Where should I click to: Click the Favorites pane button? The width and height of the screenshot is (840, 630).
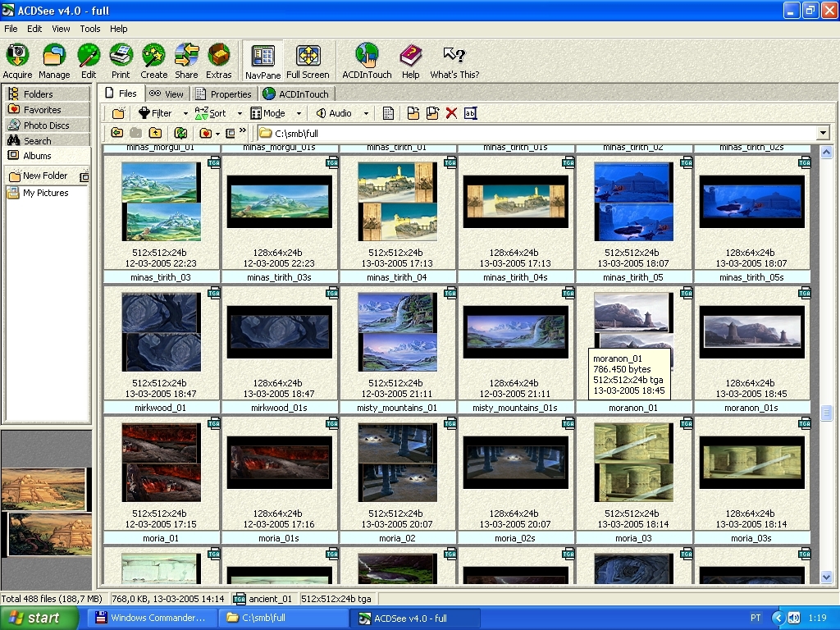coord(42,110)
